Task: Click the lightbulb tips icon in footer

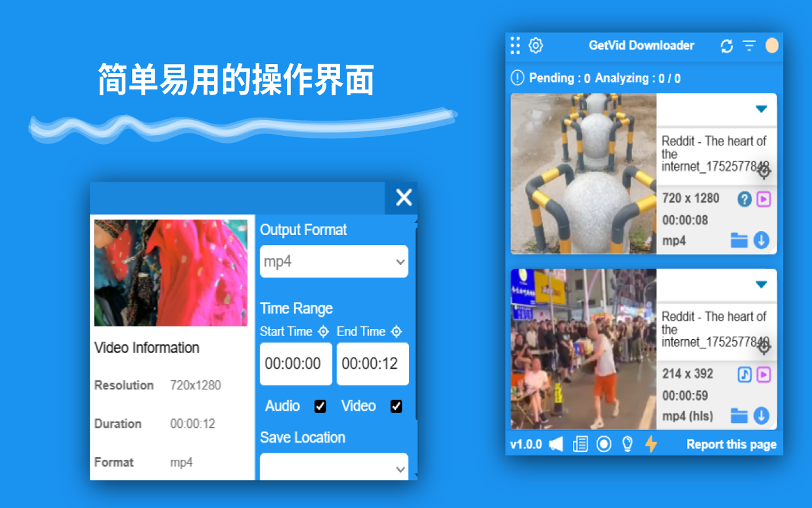Action: [x=627, y=444]
